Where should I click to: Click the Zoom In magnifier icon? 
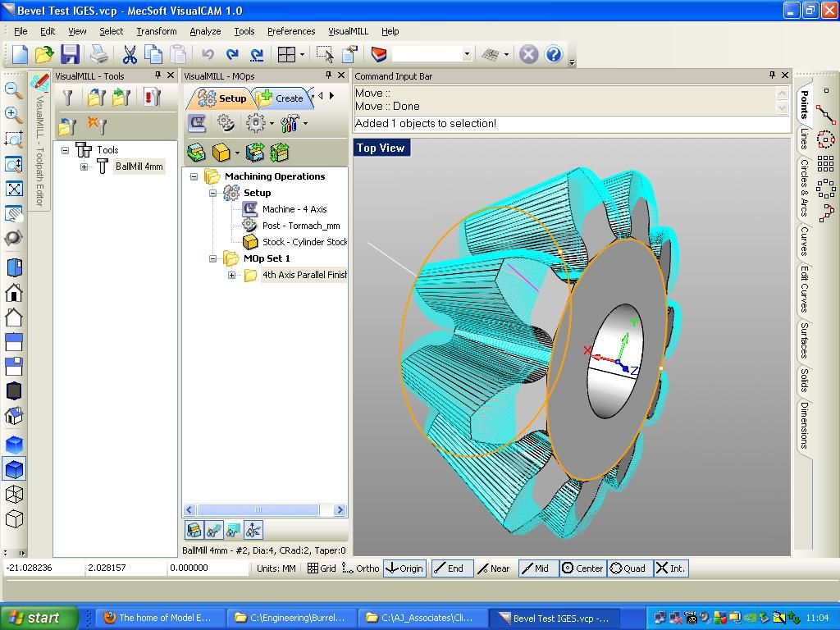(13, 114)
